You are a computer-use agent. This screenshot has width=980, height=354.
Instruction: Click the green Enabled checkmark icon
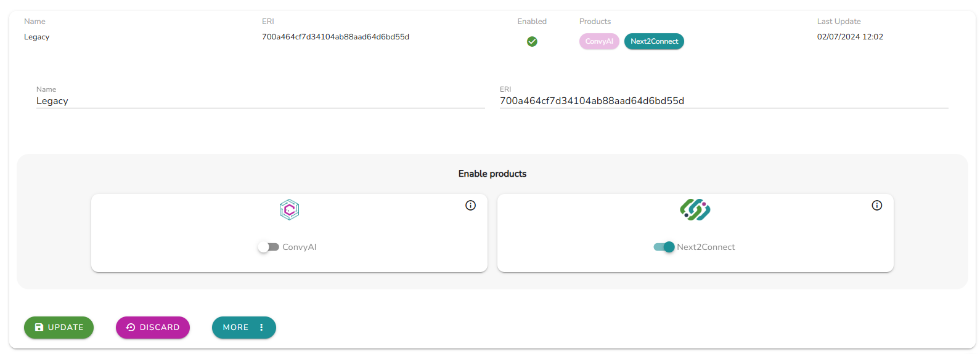click(x=532, y=42)
